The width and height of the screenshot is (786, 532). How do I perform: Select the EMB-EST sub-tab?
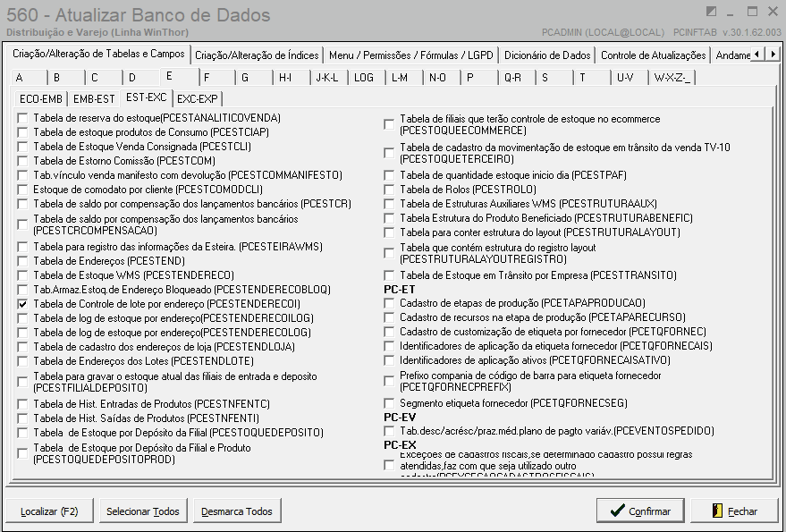coord(94,98)
